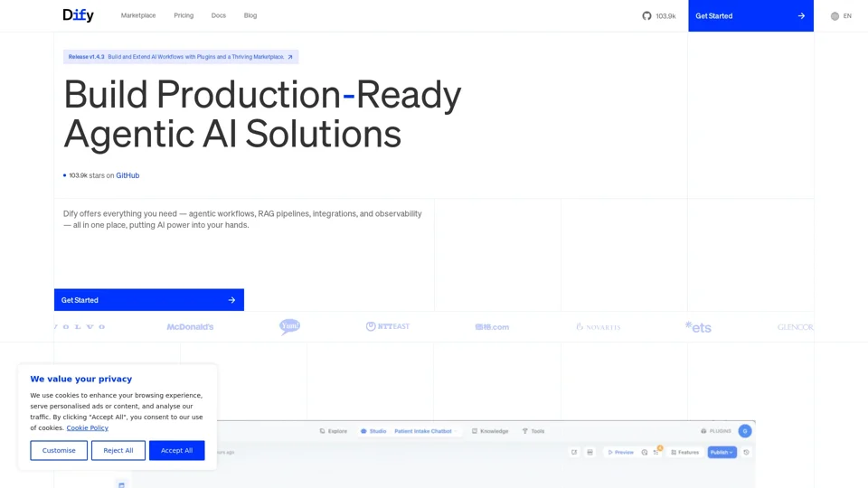Screen dimensions: 868x488
Task: Reject all cookies
Action: (118, 450)
